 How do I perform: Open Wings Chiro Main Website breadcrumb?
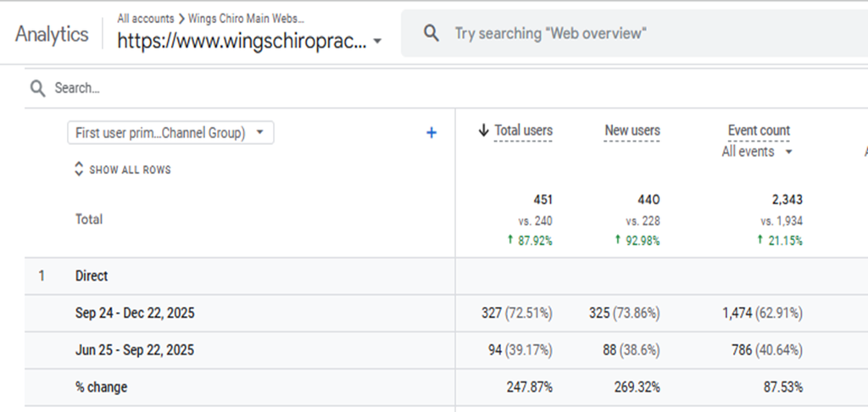(x=247, y=19)
